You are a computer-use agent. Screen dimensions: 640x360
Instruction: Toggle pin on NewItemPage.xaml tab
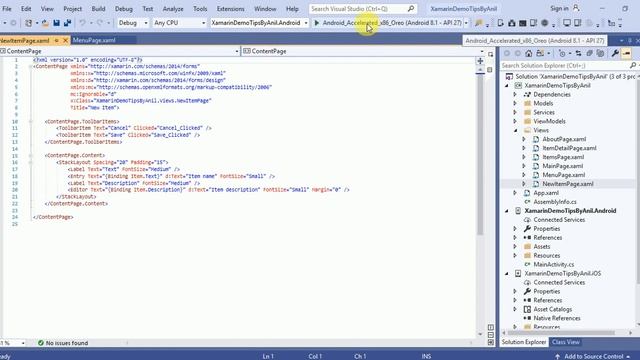pos(57,40)
